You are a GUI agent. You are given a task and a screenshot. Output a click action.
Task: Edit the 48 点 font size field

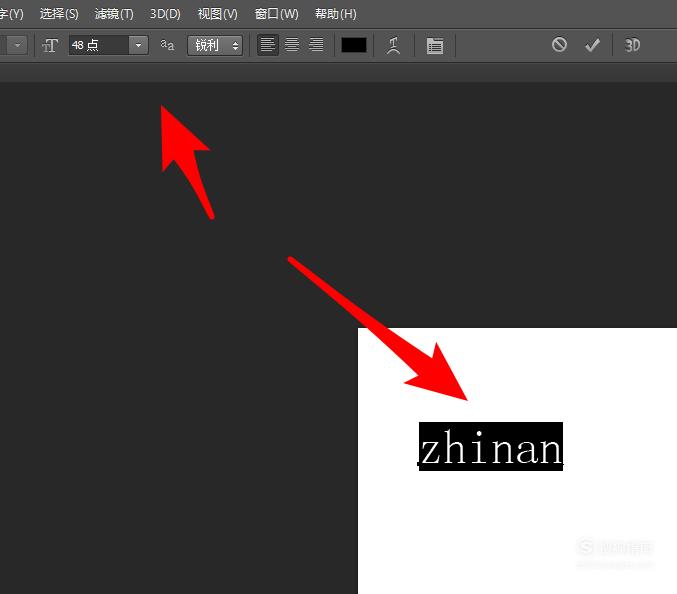tap(99, 45)
